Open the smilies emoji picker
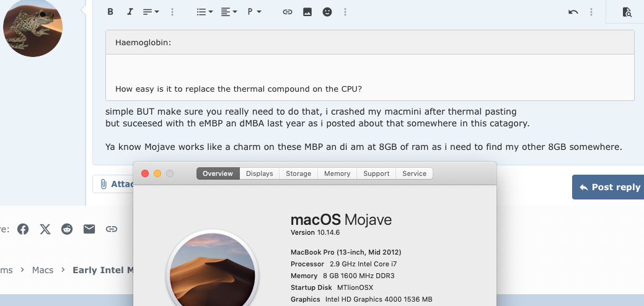Image resolution: width=644 pixels, height=306 pixels. tap(327, 12)
